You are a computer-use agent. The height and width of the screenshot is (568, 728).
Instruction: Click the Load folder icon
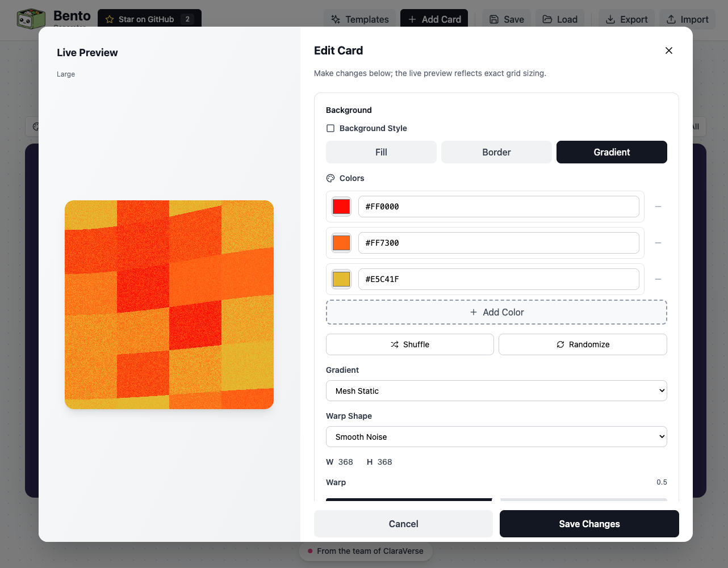coord(547,19)
